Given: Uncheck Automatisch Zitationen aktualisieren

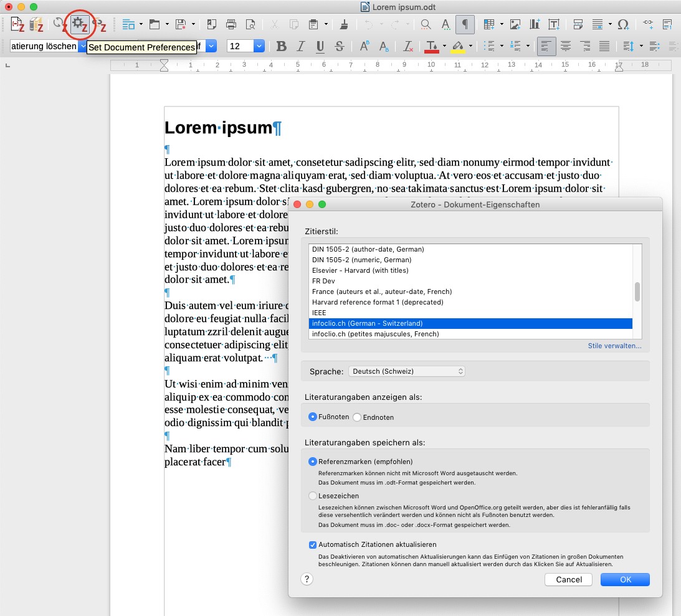Looking at the screenshot, I should tap(313, 544).
